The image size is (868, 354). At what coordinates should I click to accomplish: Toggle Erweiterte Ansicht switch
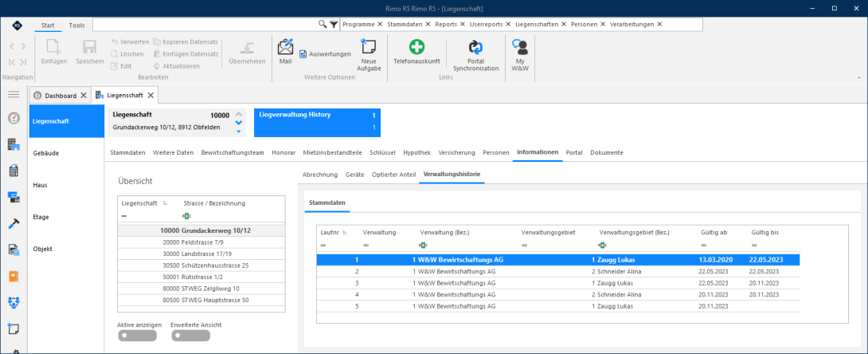tap(190, 335)
